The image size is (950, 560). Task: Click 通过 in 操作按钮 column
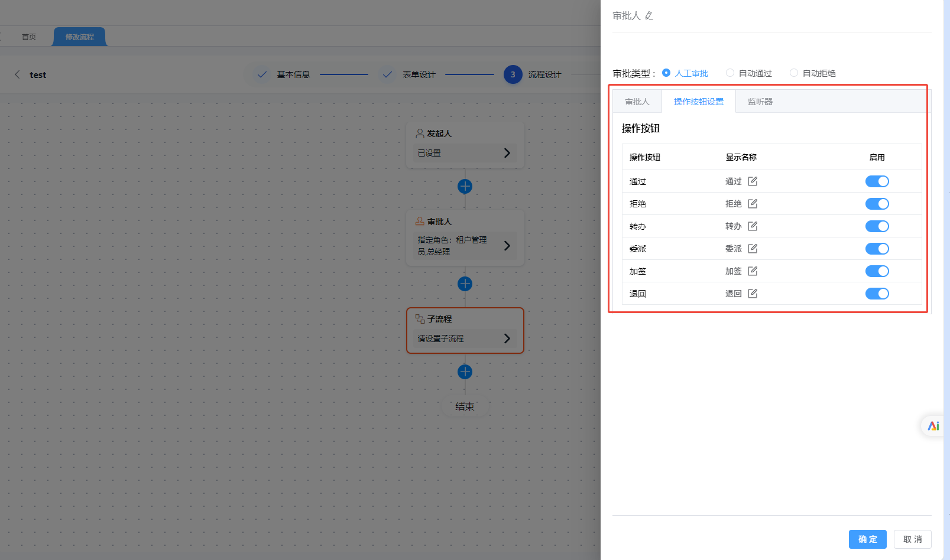(638, 181)
